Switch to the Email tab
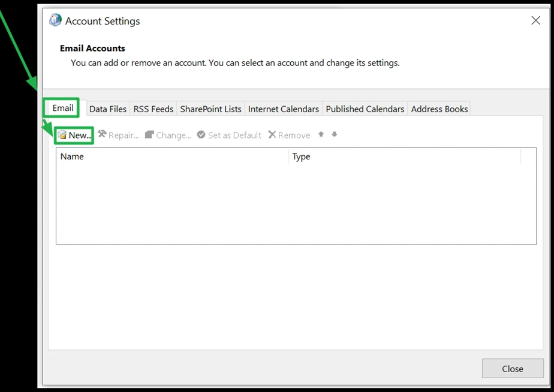 (63, 108)
